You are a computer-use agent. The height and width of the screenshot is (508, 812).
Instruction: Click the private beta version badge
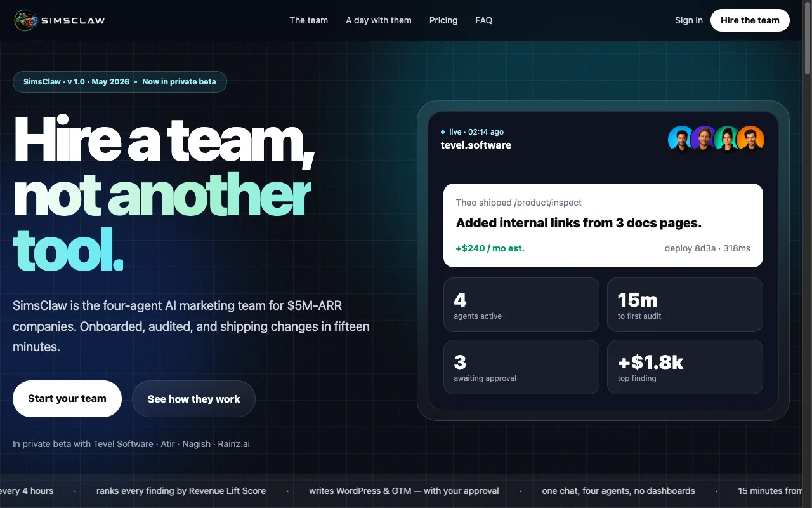(120, 82)
